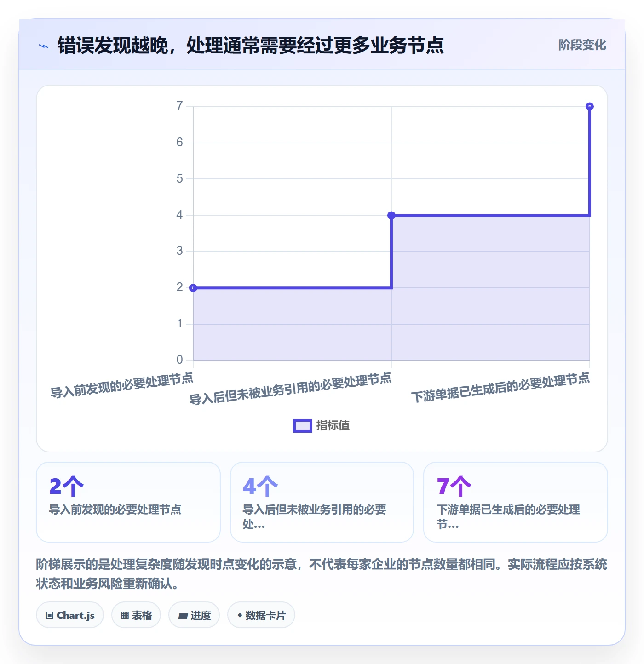This screenshot has height=664, width=644.
Task: Click the square icon in the Chart.js chip
Action: [x=50, y=616]
